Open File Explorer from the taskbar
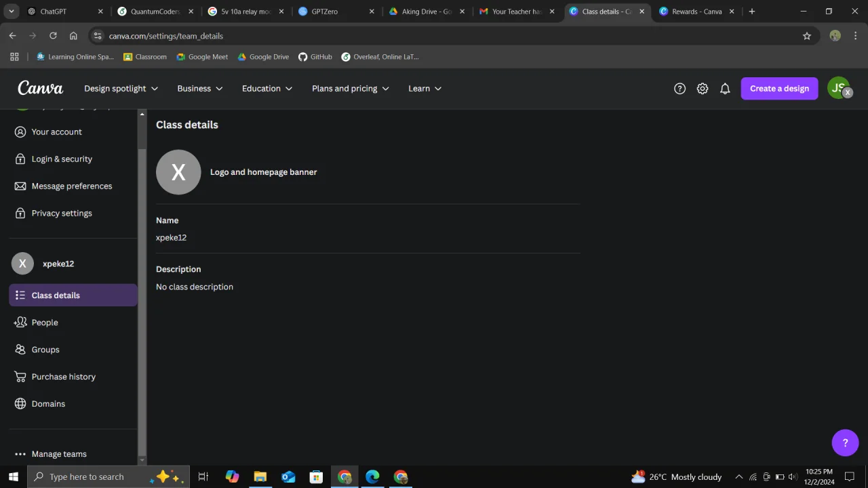Screen dimensions: 868x488 [x=260, y=476]
